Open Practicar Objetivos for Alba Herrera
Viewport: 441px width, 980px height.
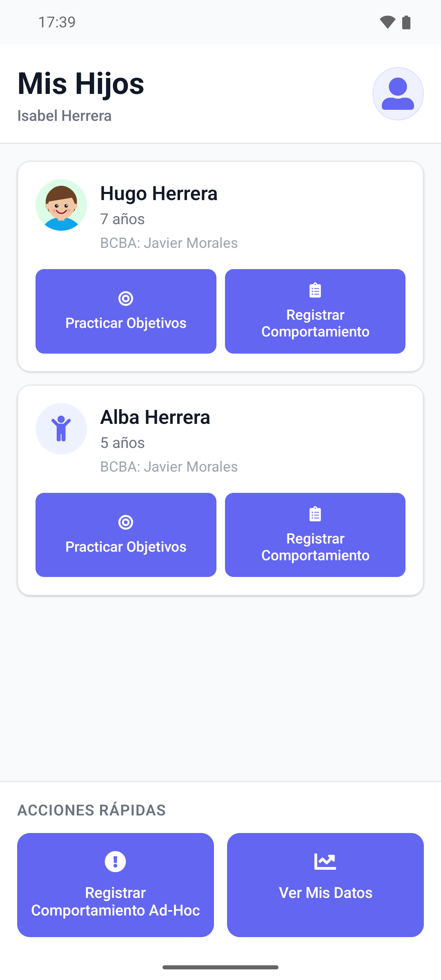click(126, 535)
